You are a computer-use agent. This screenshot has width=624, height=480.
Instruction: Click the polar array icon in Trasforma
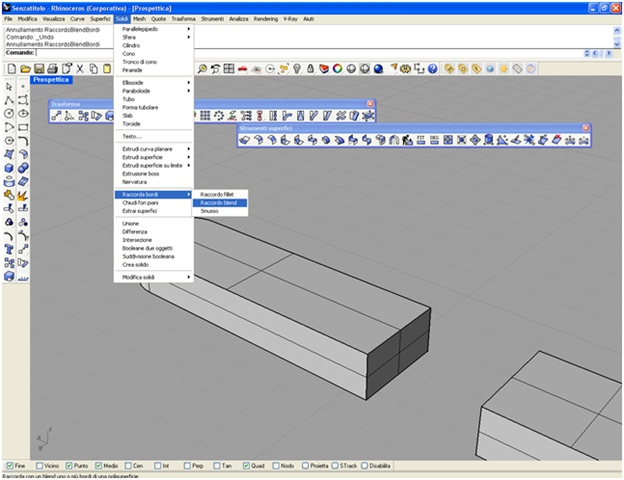pyautogui.click(x=218, y=116)
